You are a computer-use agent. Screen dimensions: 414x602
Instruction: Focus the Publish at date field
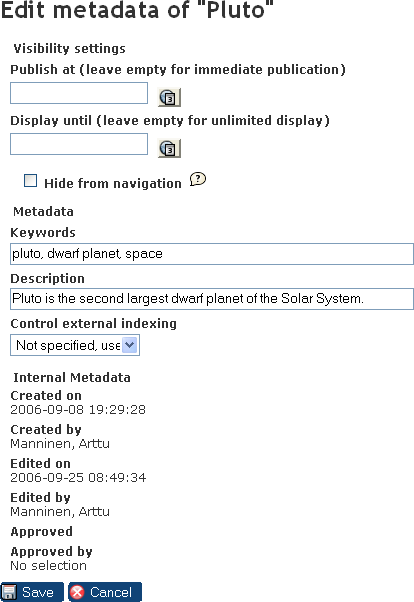coord(79,93)
